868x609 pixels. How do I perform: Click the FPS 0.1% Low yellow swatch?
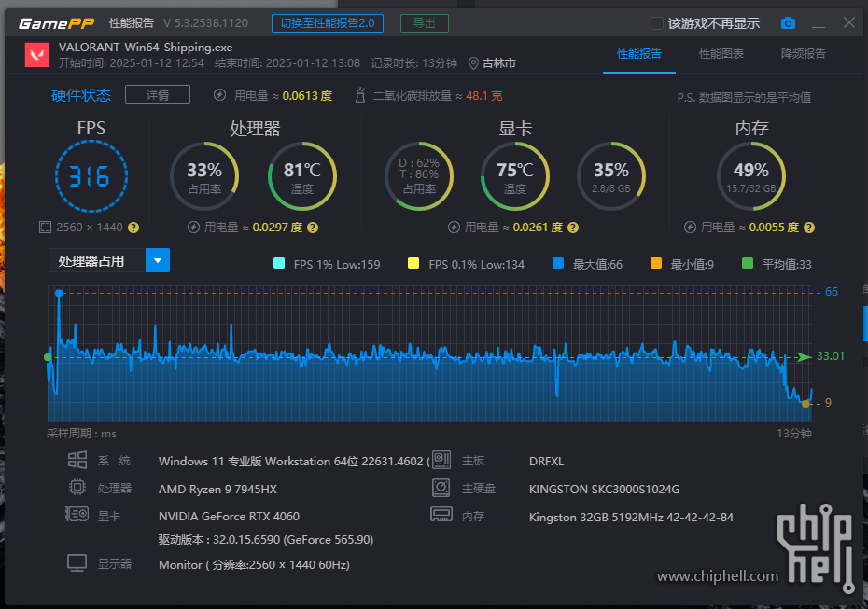[x=413, y=263]
